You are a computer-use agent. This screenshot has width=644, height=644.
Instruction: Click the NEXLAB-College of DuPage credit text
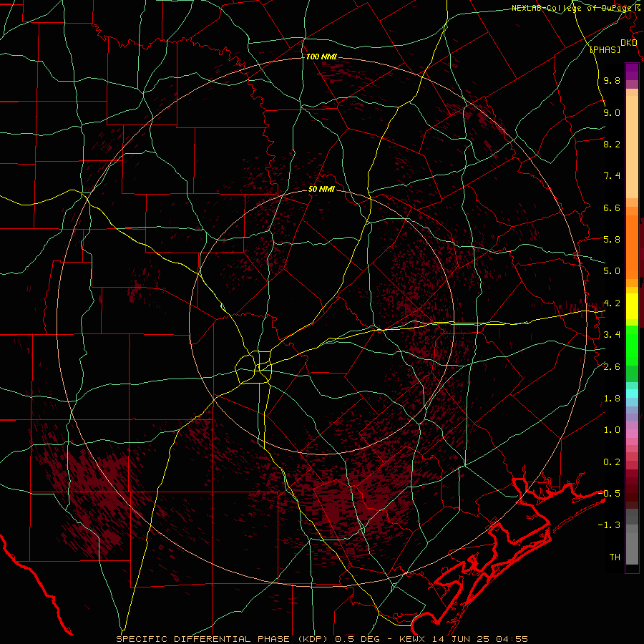click(x=573, y=8)
